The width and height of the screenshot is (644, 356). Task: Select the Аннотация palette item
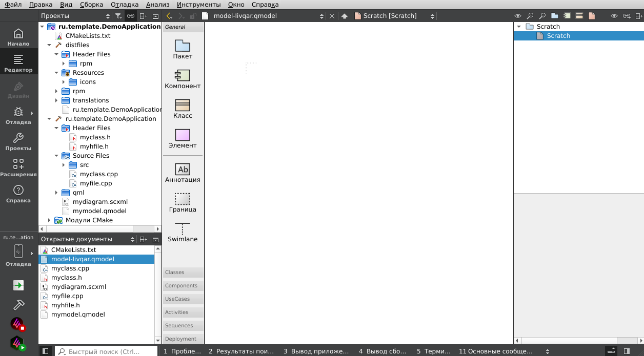183,173
